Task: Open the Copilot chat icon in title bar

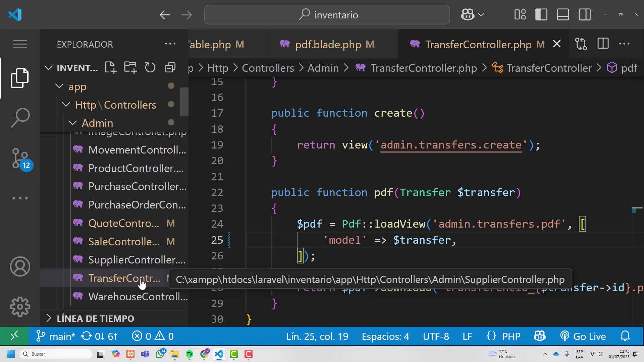Action: click(x=468, y=15)
